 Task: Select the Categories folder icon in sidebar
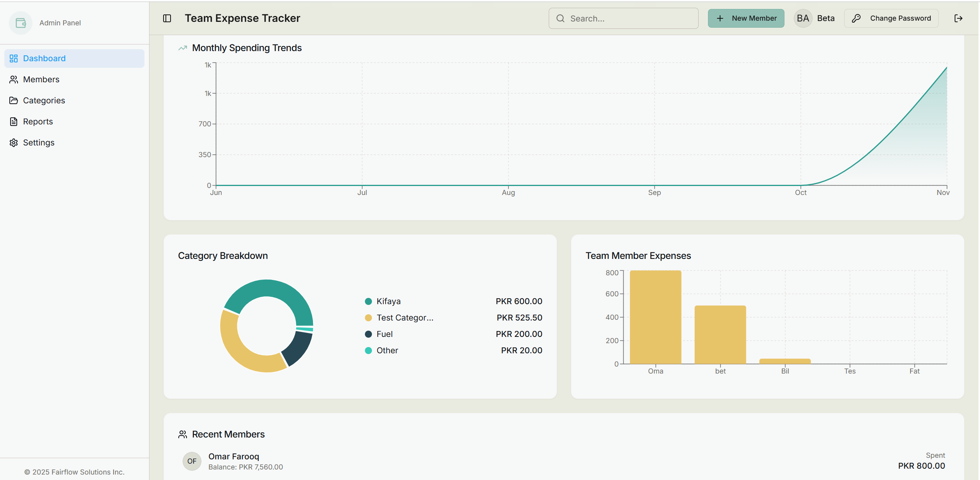pyautogui.click(x=14, y=100)
